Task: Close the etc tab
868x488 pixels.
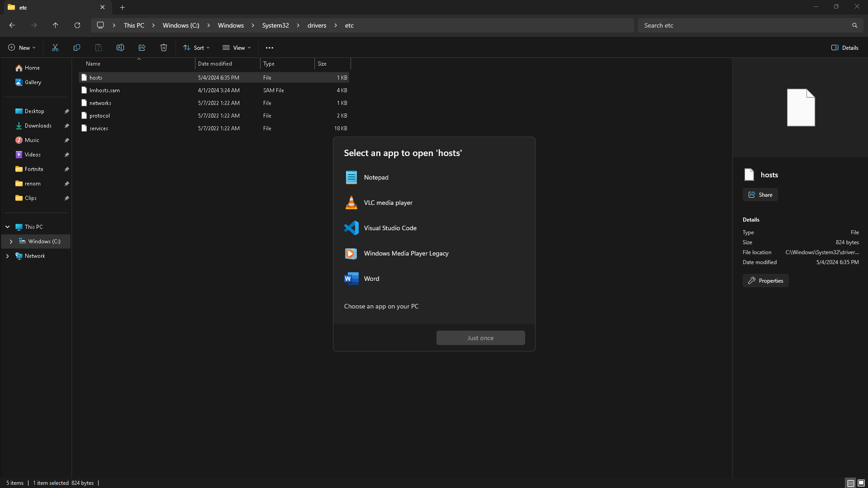Action: 103,7
